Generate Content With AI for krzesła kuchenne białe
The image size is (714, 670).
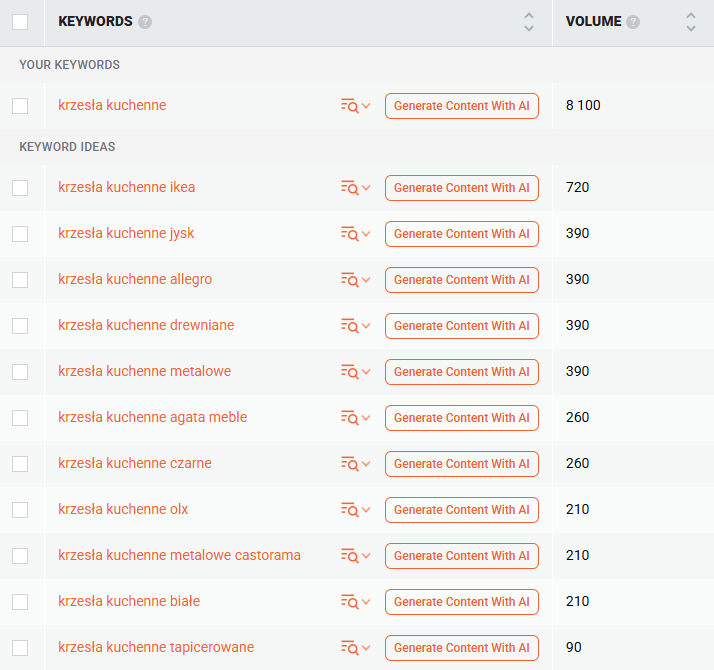(x=462, y=602)
